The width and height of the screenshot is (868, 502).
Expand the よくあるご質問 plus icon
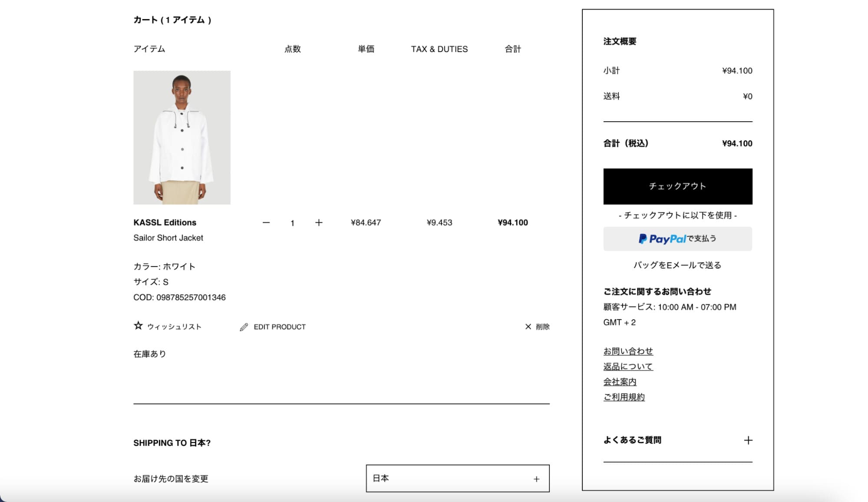point(748,440)
